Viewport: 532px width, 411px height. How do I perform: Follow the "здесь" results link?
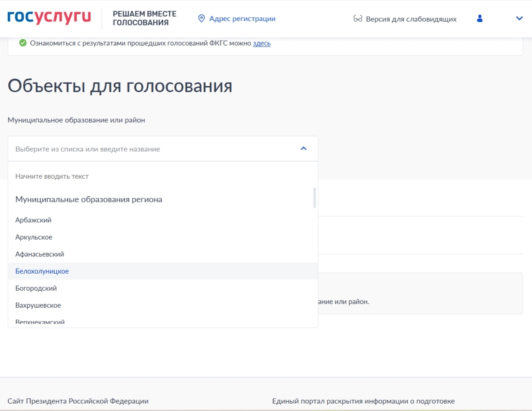point(261,43)
